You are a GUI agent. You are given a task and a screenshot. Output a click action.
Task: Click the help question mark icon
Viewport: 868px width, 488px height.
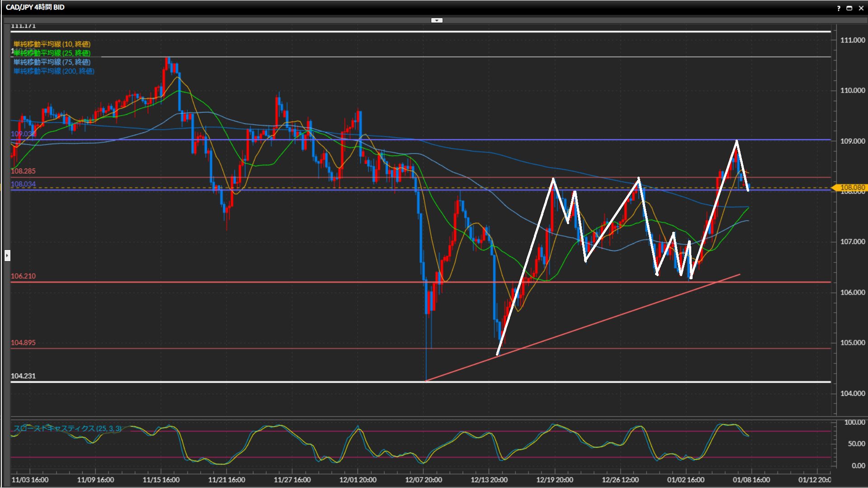point(839,8)
